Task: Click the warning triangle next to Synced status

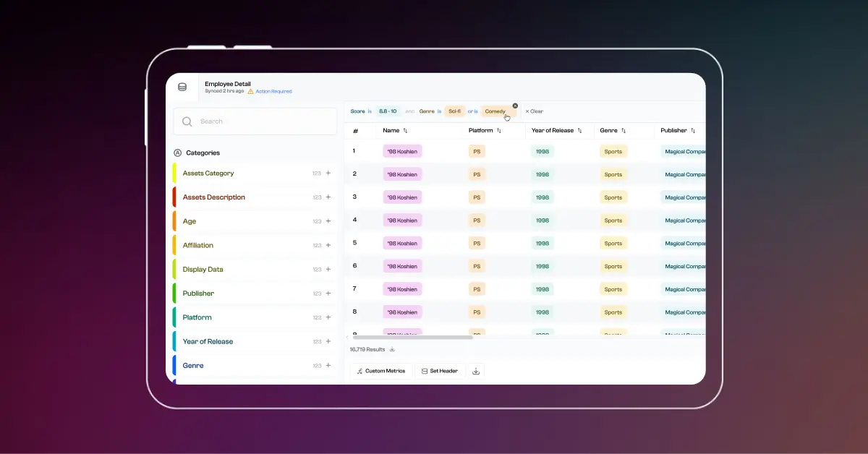Action: coord(249,91)
